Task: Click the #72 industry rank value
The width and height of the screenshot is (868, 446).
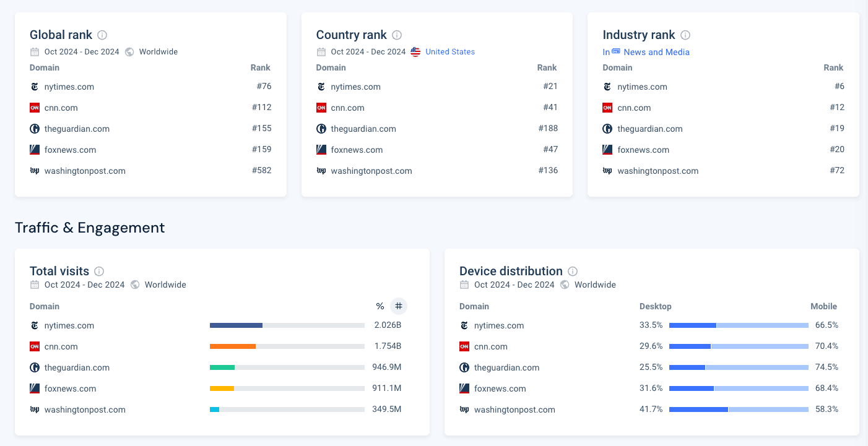Action: click(837, 170)
